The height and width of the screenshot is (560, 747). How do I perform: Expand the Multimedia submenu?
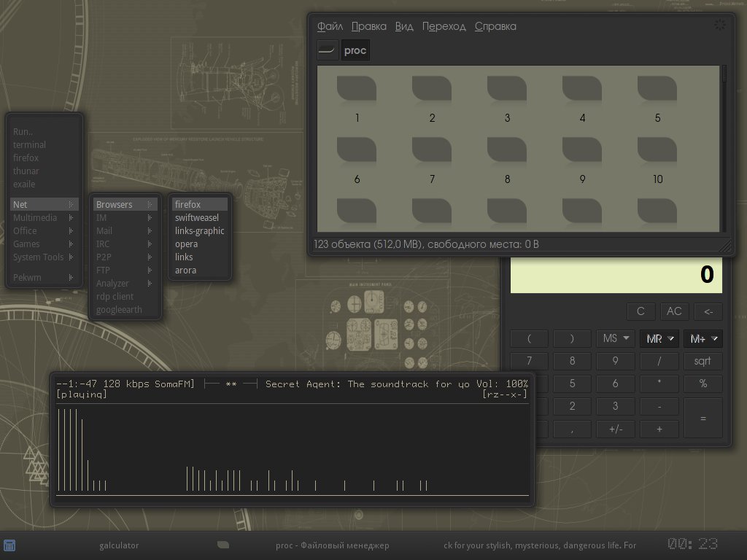click(x=44, y=217)
